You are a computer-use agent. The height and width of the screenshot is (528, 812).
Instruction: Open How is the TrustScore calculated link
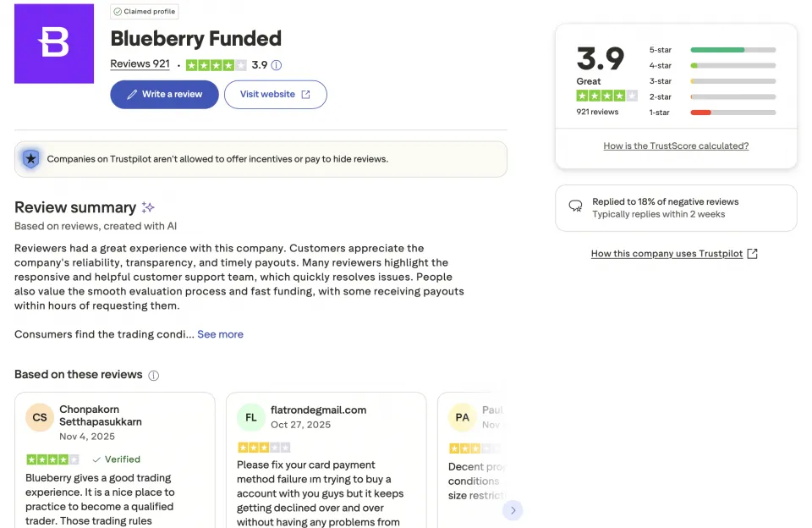pos(675,146)
